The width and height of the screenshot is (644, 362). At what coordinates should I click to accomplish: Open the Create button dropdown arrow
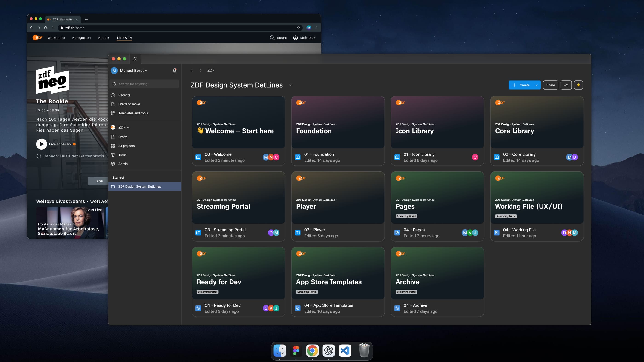[536, 85]
